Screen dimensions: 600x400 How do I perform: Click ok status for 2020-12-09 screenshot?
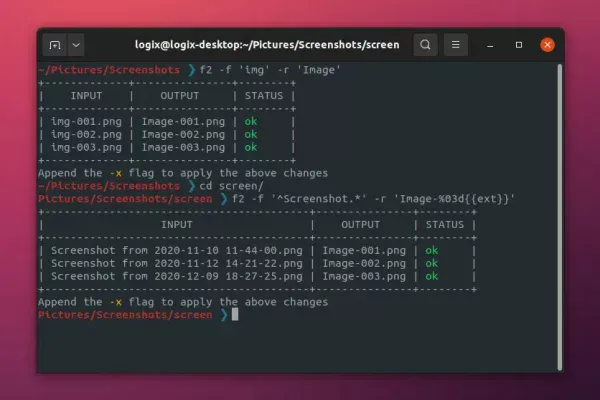point(432,277)
